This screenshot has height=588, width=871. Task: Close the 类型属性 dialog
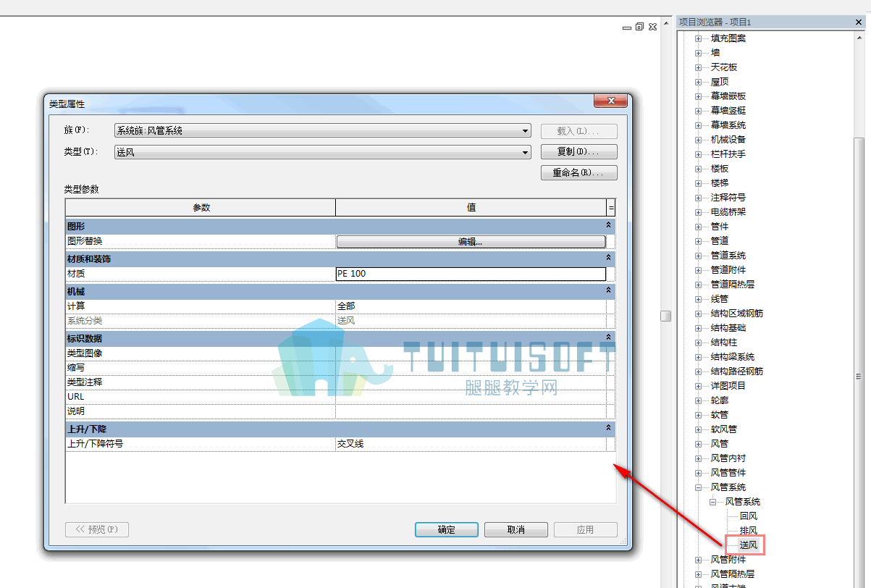pos(610,101)
